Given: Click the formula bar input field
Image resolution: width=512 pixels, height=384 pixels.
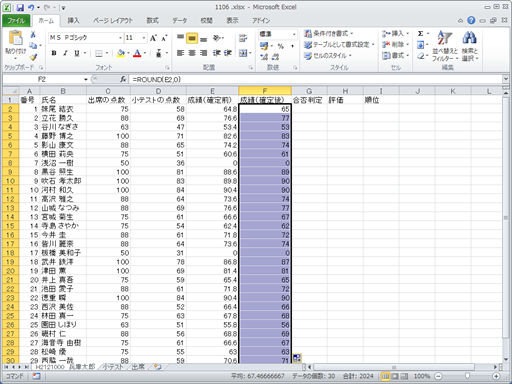Looking at the screenshot, I should (316, 79).
